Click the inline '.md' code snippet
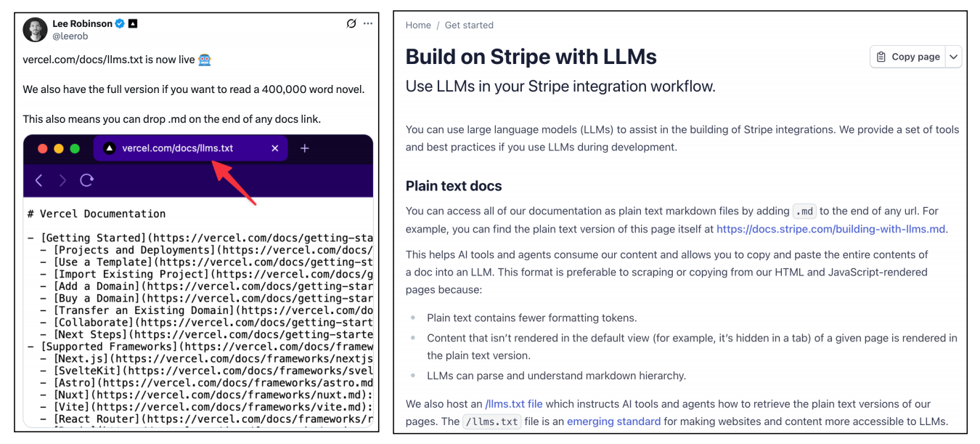Screen dimensions: 980x444 click(x=804, y=211)
